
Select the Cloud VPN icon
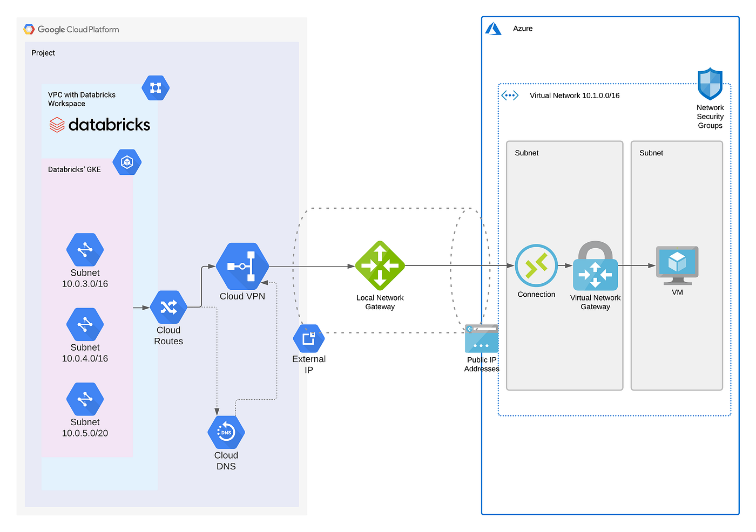coord(242,266)
